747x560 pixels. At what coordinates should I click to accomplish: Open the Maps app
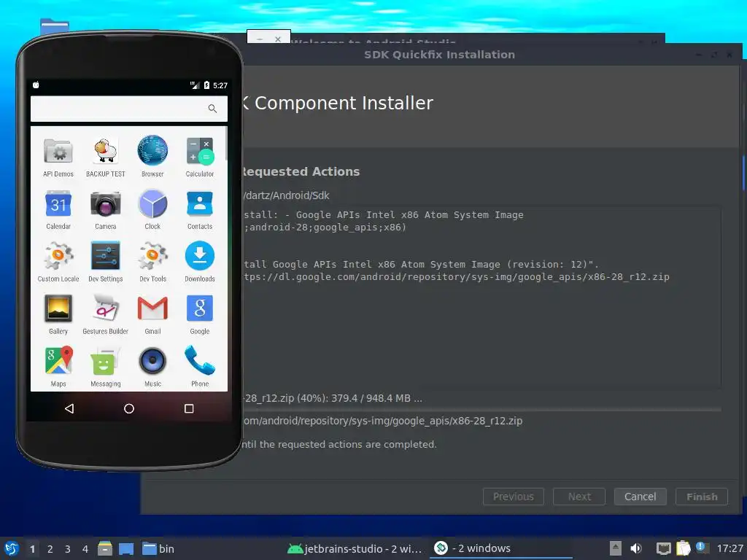click(58, 367)
